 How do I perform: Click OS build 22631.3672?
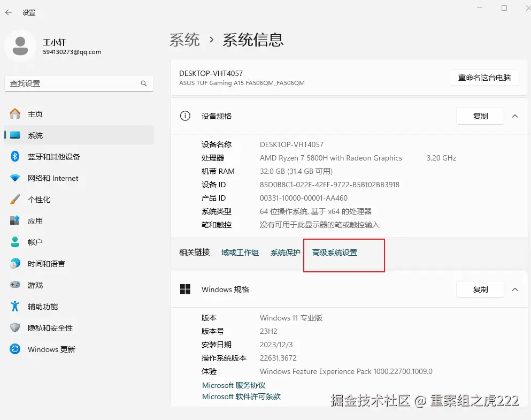pos(278,358)
